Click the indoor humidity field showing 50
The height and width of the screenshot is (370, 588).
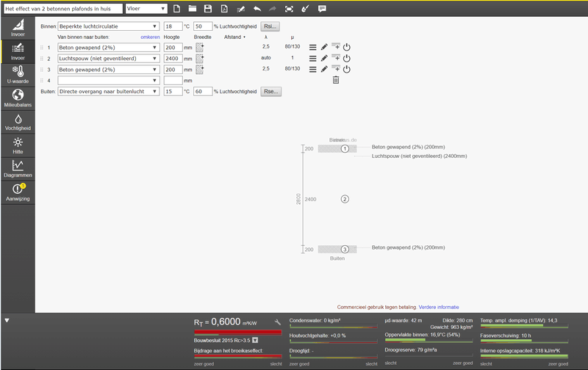(203, 26)
